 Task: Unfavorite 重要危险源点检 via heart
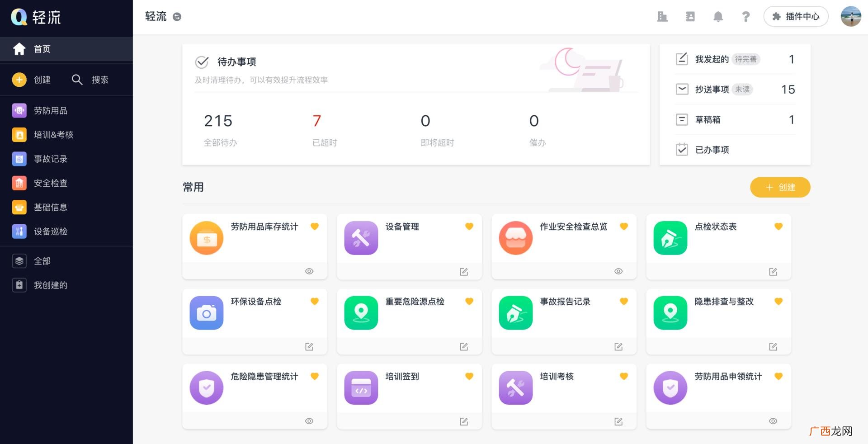pos(469,302)
